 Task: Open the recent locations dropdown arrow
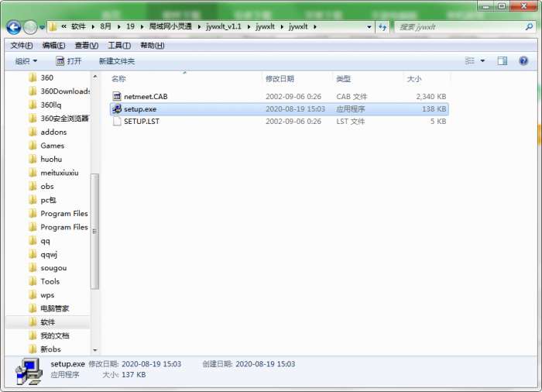(x=42, y=27)
